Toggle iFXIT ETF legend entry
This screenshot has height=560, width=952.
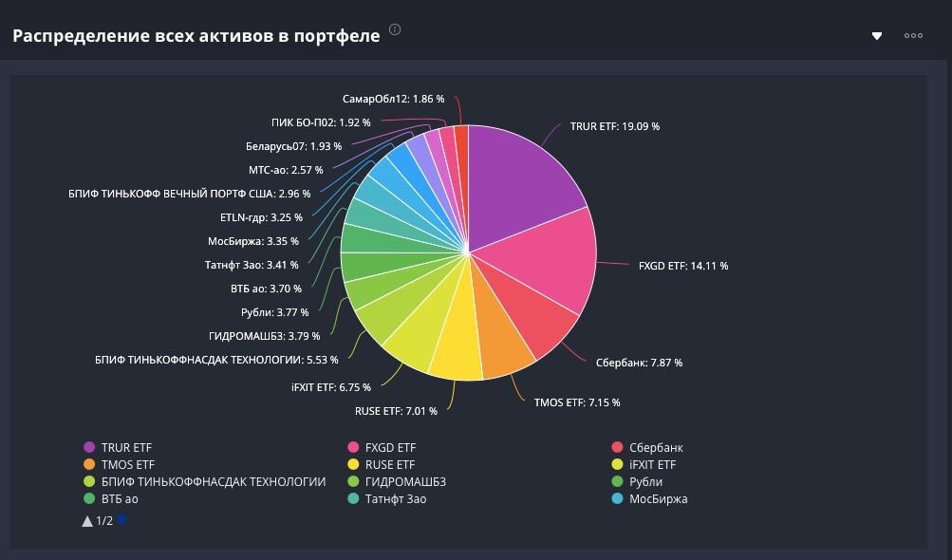point(644,465)
